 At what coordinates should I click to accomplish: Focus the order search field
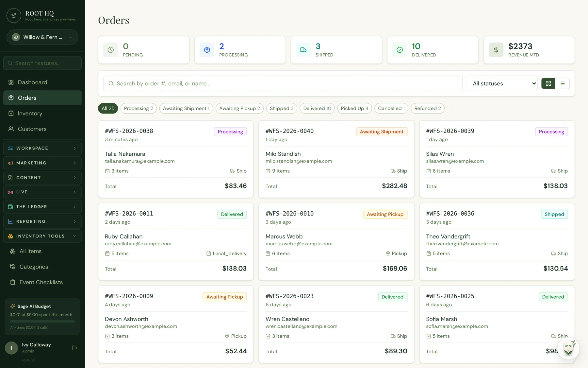(x=283, y=84)
